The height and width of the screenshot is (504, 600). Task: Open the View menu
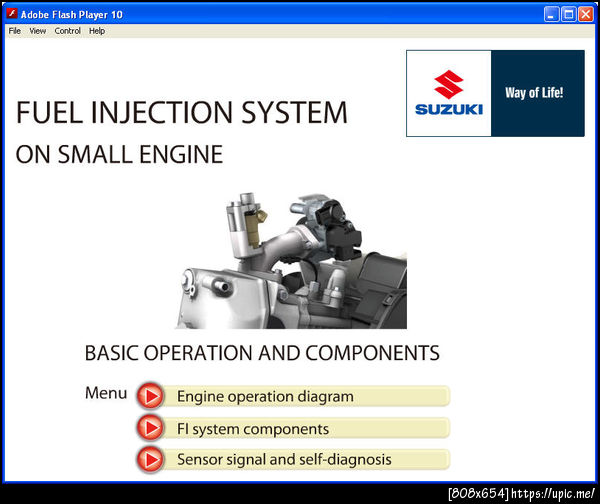click(x=38, y=31)
